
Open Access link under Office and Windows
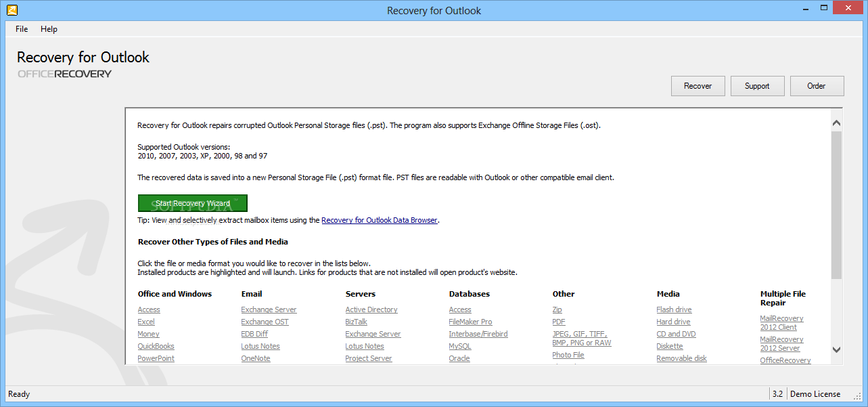[149, 309]
